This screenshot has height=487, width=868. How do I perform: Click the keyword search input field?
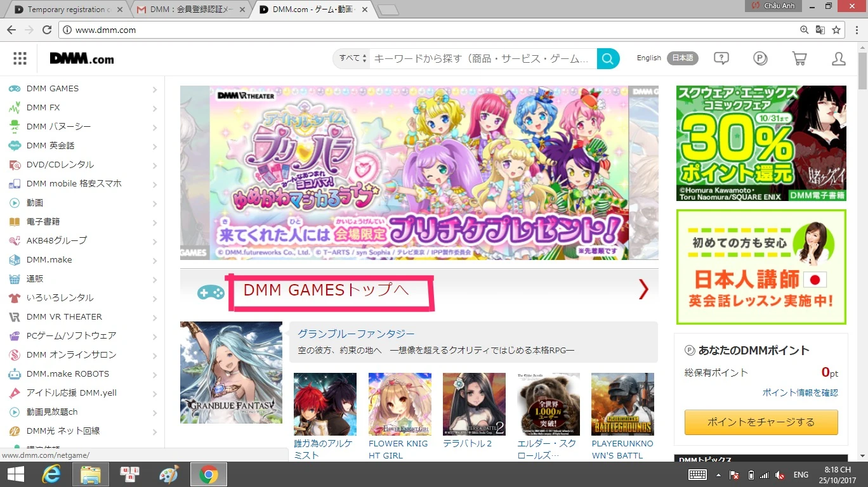tap(483, 59)
